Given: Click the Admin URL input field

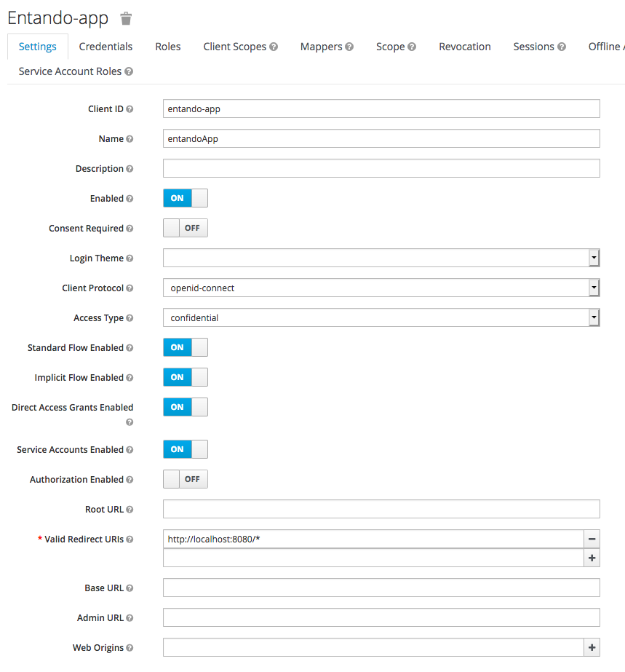Looking at the screenshot, I should pos(381,617).
